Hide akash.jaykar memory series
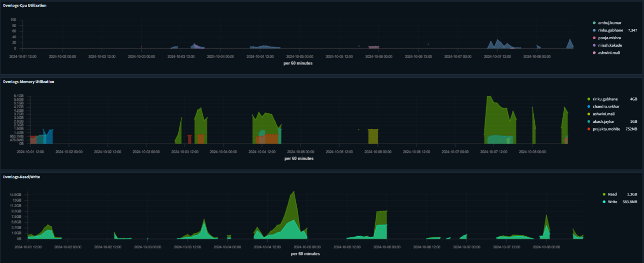Viewport: 644px width, 263px height. click(x=609, y=122)
